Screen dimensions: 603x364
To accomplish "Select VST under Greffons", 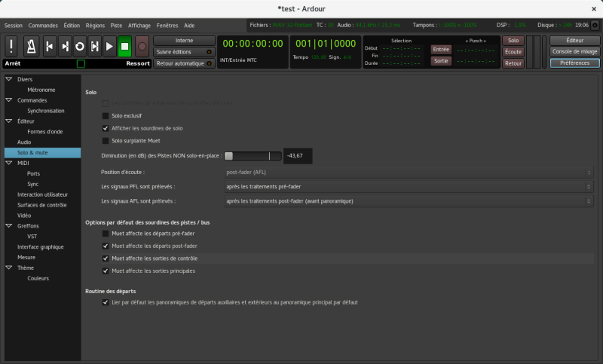I will click(32, 237).
